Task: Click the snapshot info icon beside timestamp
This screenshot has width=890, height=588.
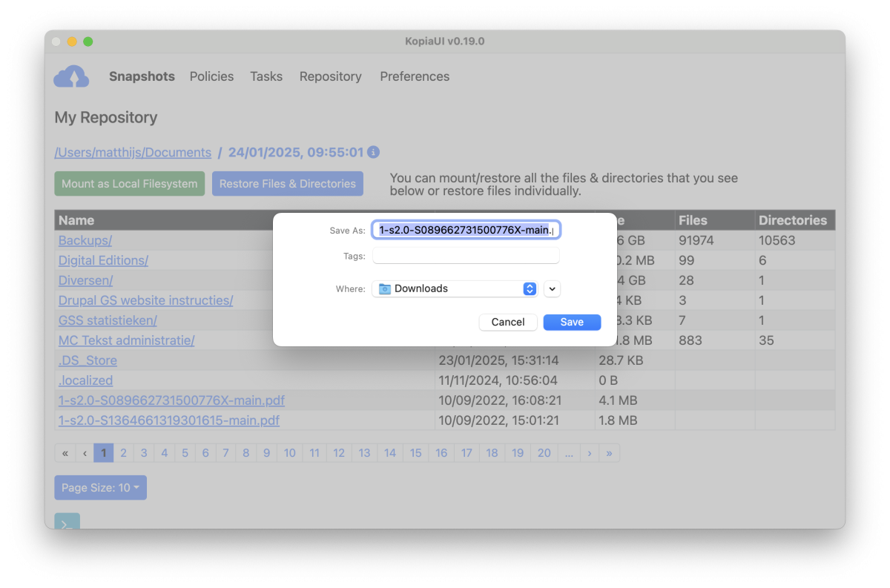Action: click(x=374, y=152)
